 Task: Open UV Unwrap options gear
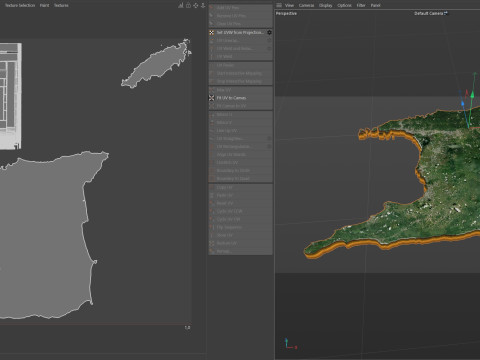269,40
